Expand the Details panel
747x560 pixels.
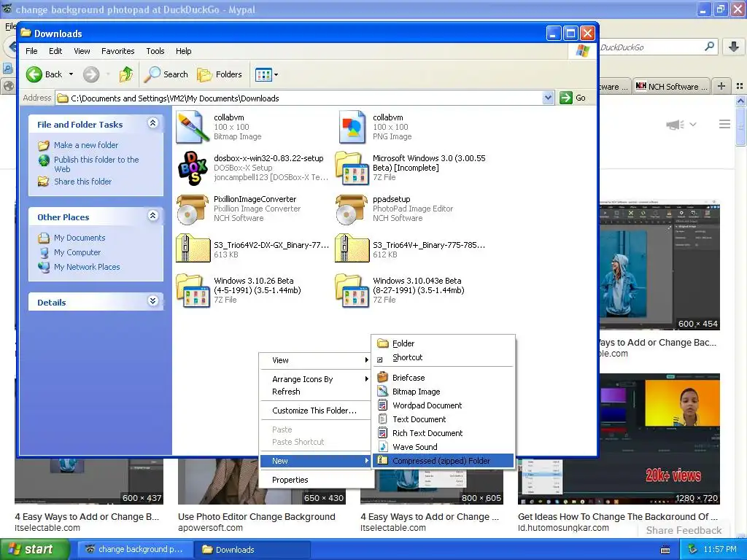click(x=153, y=301)
